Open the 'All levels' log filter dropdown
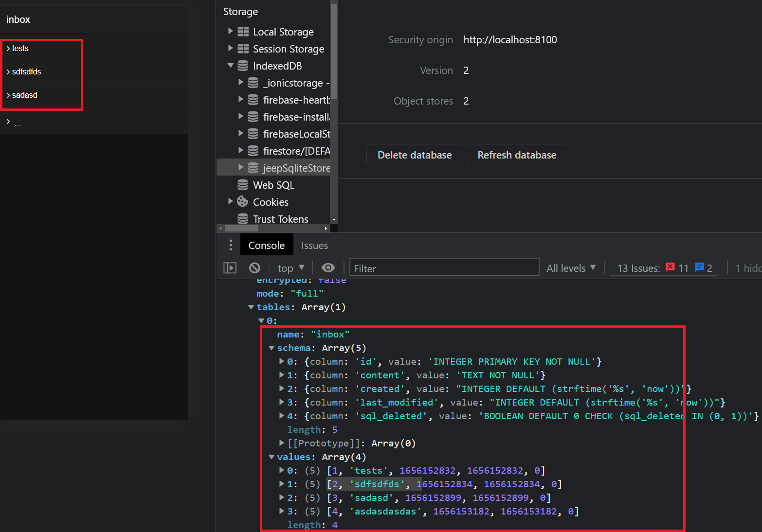 click(x=571, y=267)
